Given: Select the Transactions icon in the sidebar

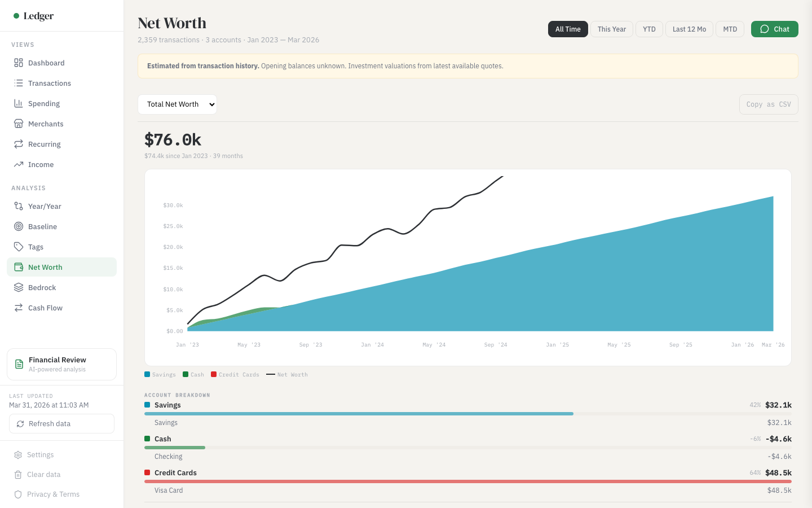Looking at the screenshot, I should pos(17,83).
